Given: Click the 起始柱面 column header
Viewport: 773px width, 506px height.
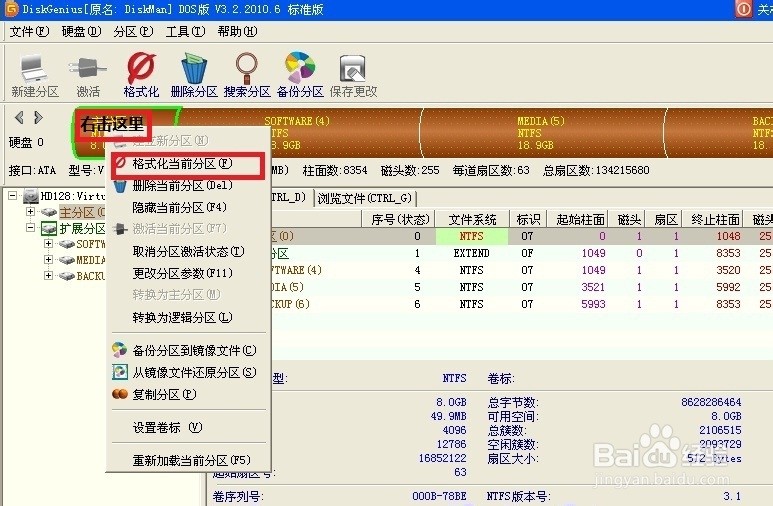Looking at the screenshot, I should tap(580, 219).
